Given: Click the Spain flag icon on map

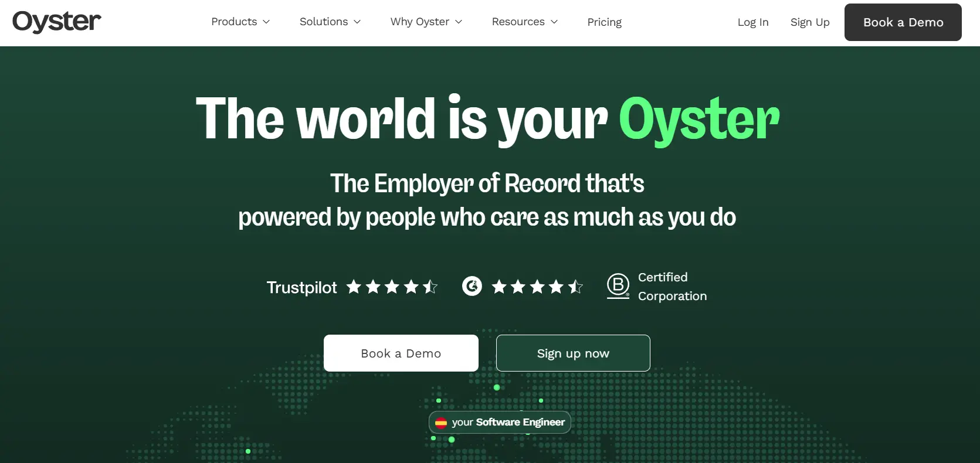Looking at the screenshot, I should pos(441,423).
